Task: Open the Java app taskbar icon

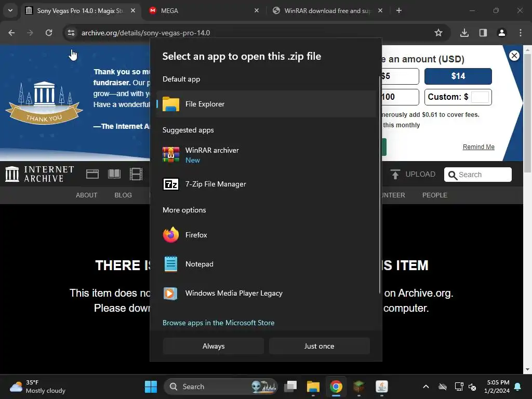Action: pos(382,387)
